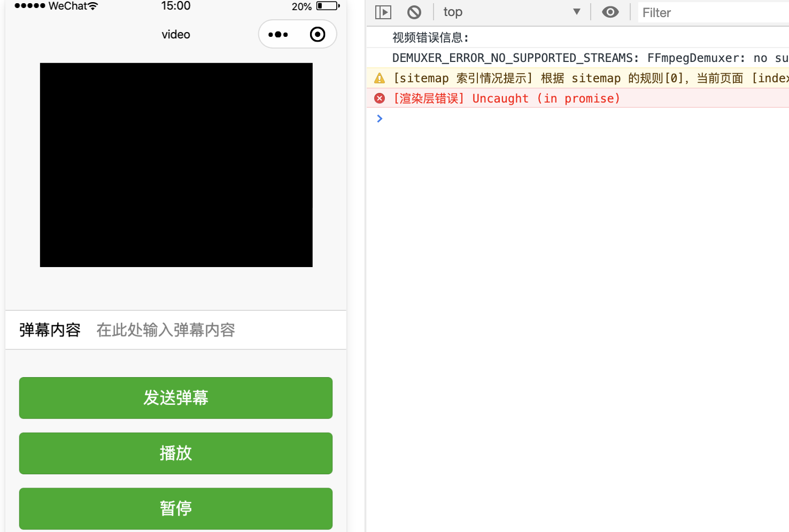Click the 在此处输入弹幕内容 input field
789x532 pixels.
coord(214,330)
